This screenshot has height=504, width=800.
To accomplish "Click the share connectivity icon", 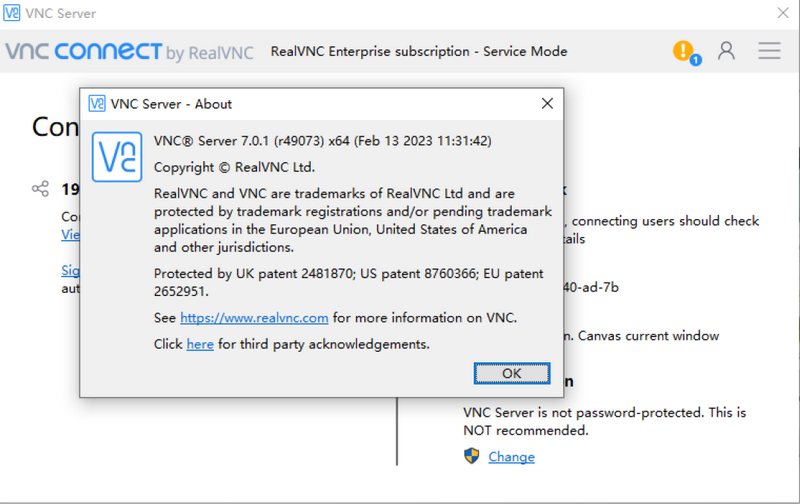I will click(x=40, y=189).
